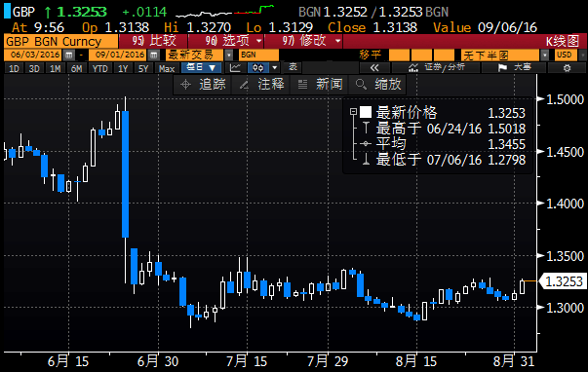Viewport: 588px width, 372px height.
Task: Select the 1M range tab
Action: pyautogui.click(x=56, y=68)
